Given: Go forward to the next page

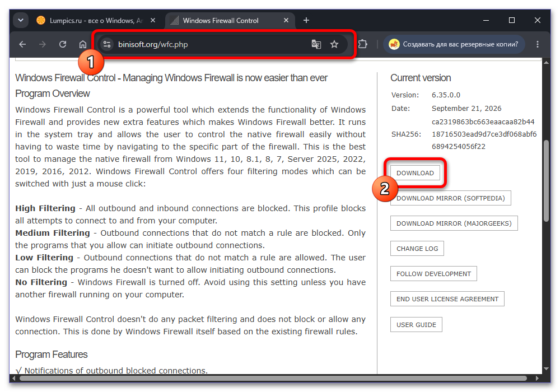Looking at the screenshot, I should pyautogui.click(x=43, y=44).
